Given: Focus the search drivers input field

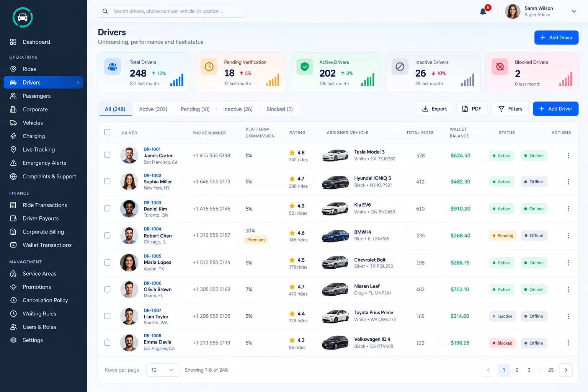Looking at the screenshot, I should point(172,11).
